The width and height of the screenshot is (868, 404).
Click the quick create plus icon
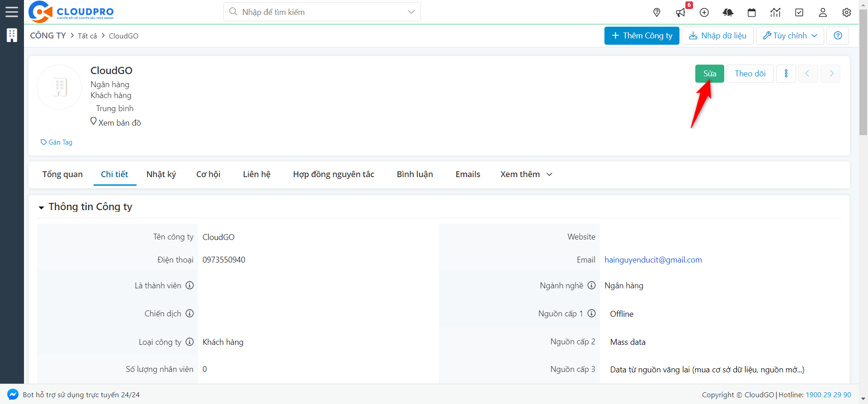704,13
